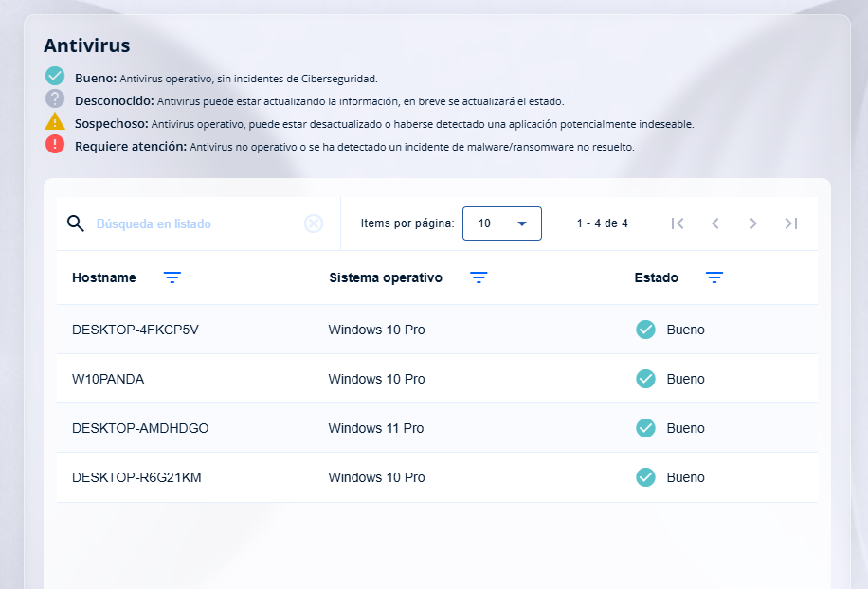
Task: Open the Sistema operativo column filter icon
Action: [479, 277]
